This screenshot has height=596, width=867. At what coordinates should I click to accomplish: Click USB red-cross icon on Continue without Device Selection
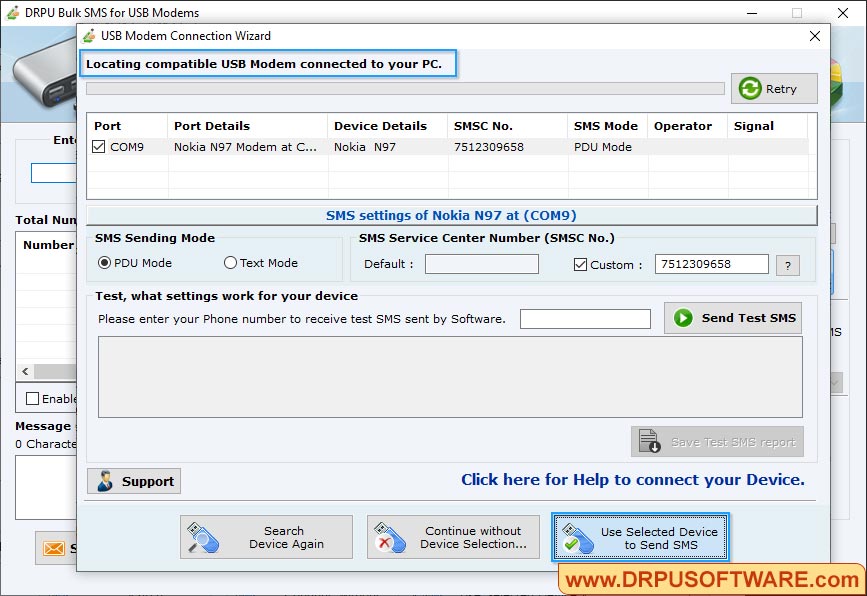tap(390, 537)
